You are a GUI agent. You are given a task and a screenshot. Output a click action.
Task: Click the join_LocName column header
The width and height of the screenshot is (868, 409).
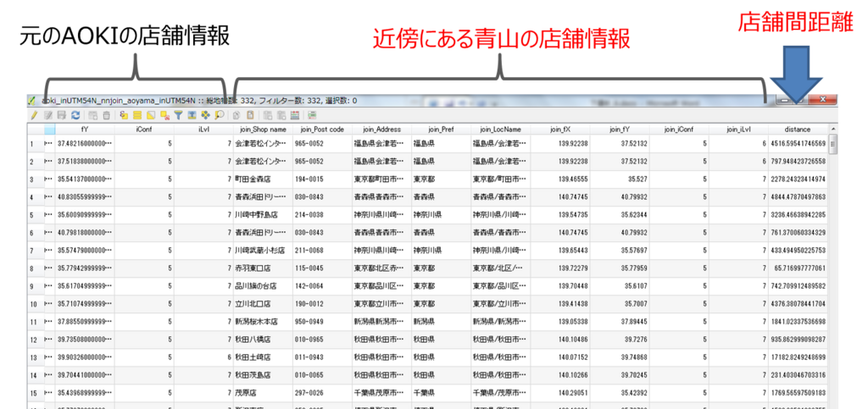(500, 130)
